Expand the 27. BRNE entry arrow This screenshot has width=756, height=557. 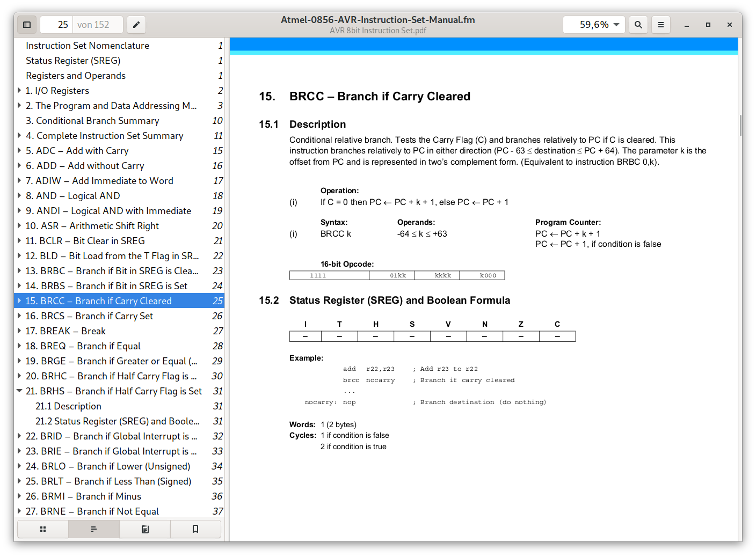[x=20, y=511]
